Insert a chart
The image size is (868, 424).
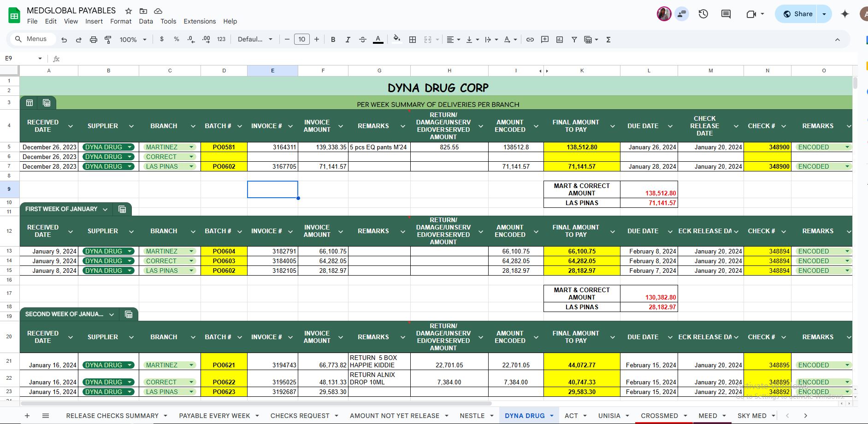click(560, 40)
